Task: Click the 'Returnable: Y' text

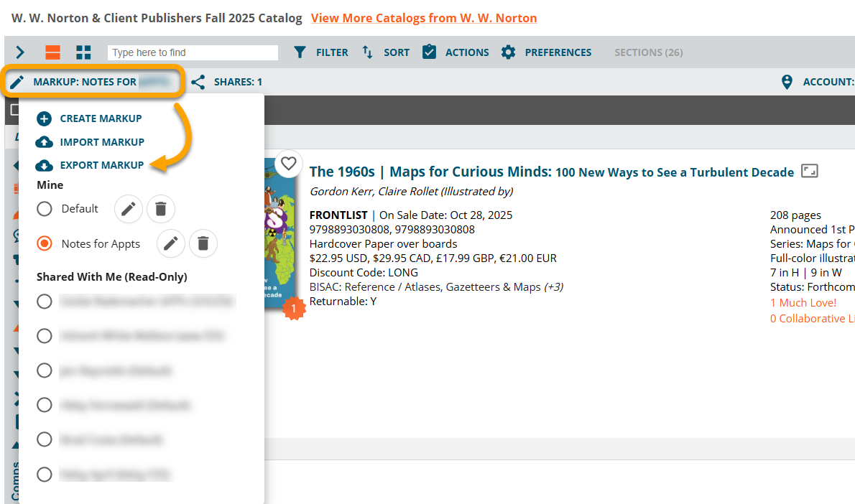Action: [x=343, y=302]
